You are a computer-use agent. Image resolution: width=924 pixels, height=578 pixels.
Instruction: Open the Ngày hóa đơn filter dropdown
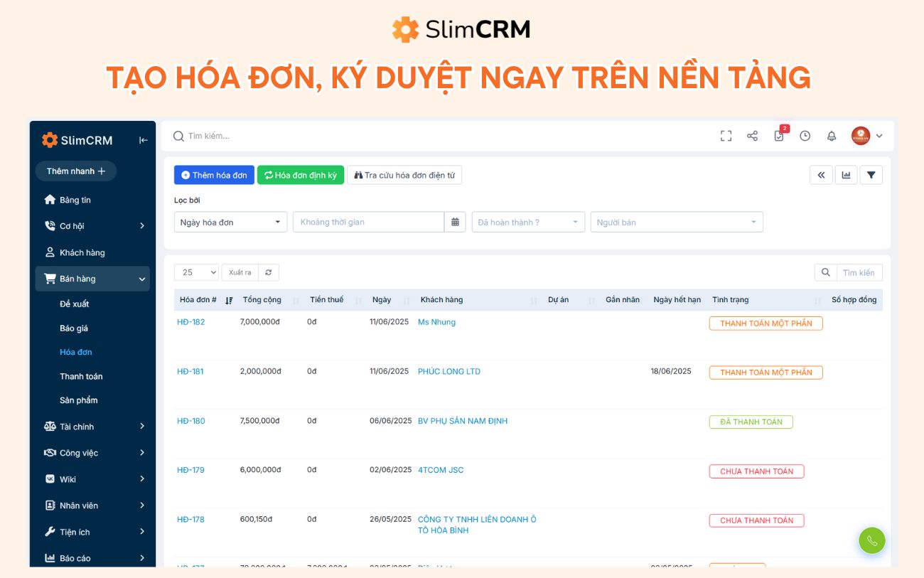[229, 222]
